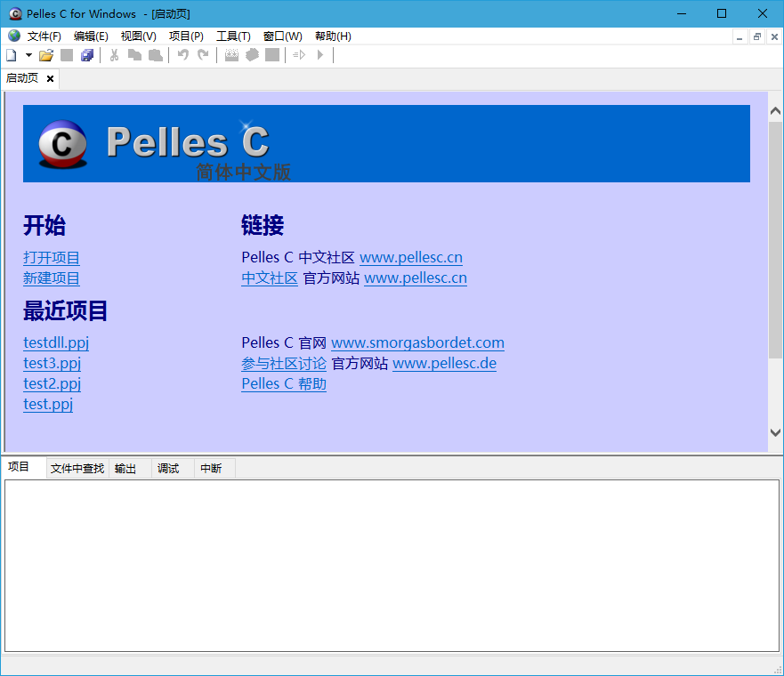Click the start page scrollbar down arrow
This screenshot has height=676, width=784.
775,432
